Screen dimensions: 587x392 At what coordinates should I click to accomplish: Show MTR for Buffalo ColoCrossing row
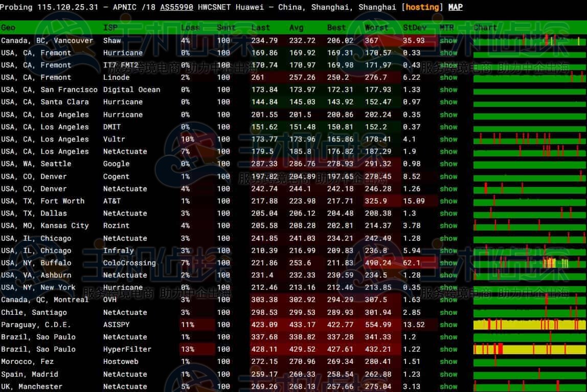click(x=448, y=263)
